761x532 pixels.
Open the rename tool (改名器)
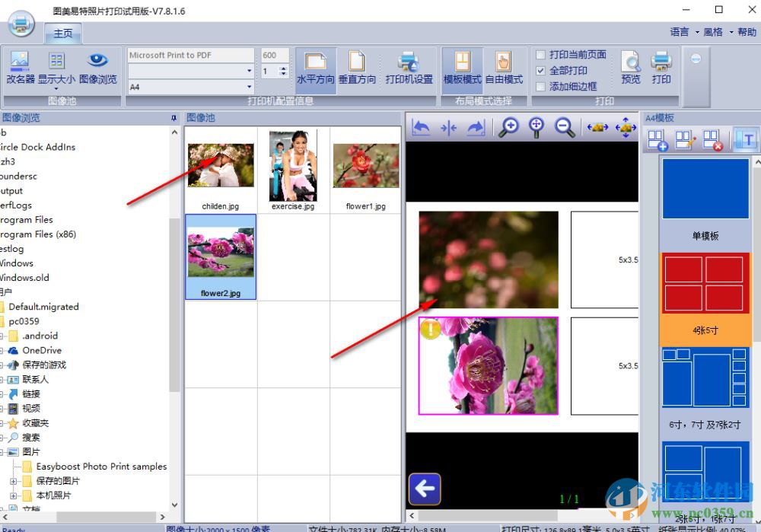[x=21, y=68]
